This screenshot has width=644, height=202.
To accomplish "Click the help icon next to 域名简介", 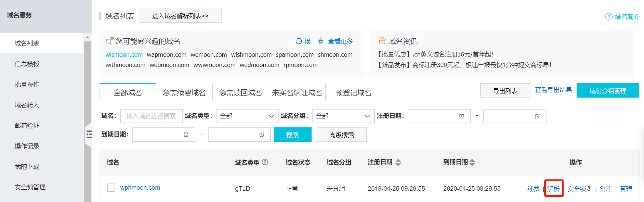I will tap(609, 17).
